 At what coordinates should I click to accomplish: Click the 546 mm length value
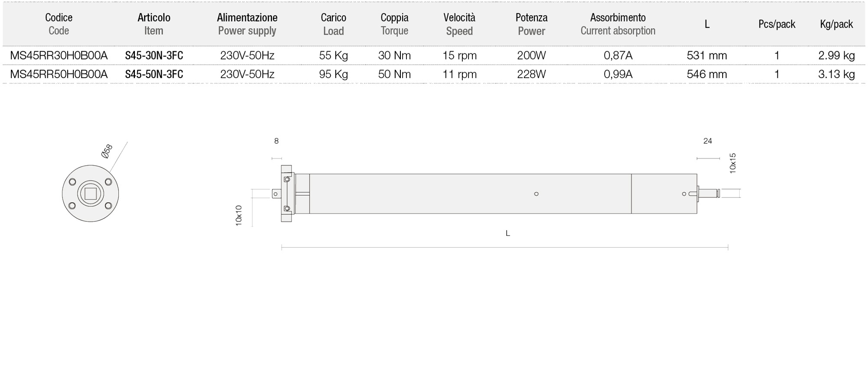pyautogui.click(x=707, y=74)
